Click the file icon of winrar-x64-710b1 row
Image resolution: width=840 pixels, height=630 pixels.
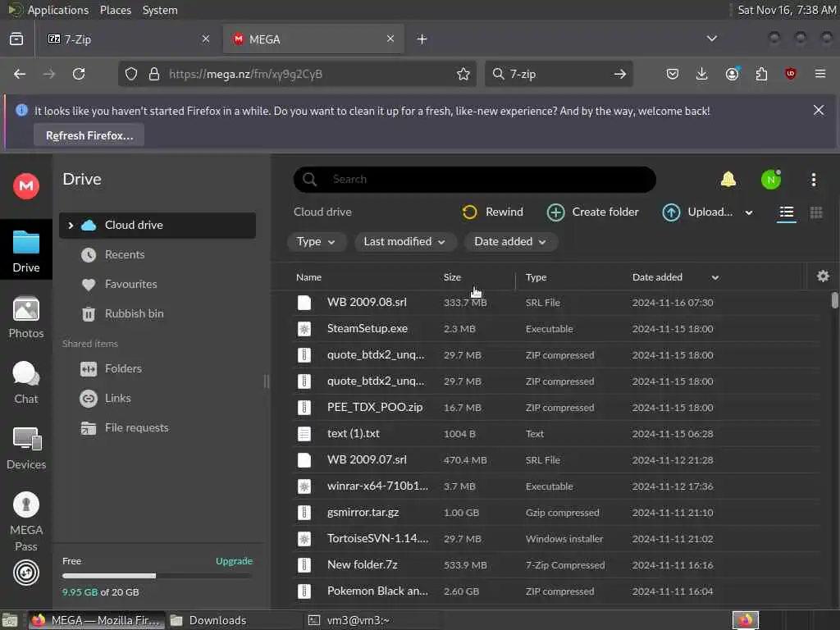[x=304, y=486]
